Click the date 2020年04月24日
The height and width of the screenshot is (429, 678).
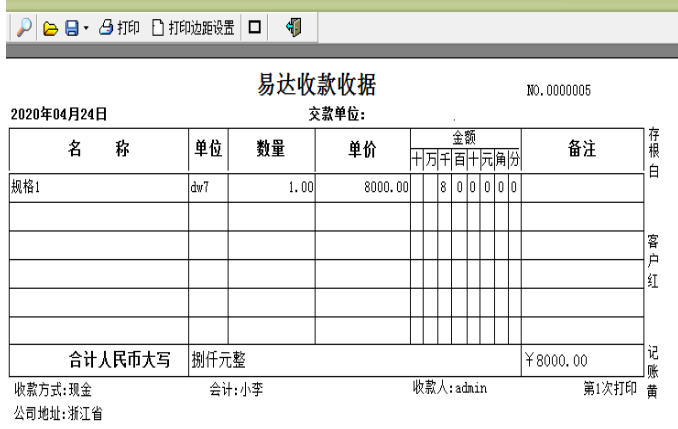pos(59,114)
